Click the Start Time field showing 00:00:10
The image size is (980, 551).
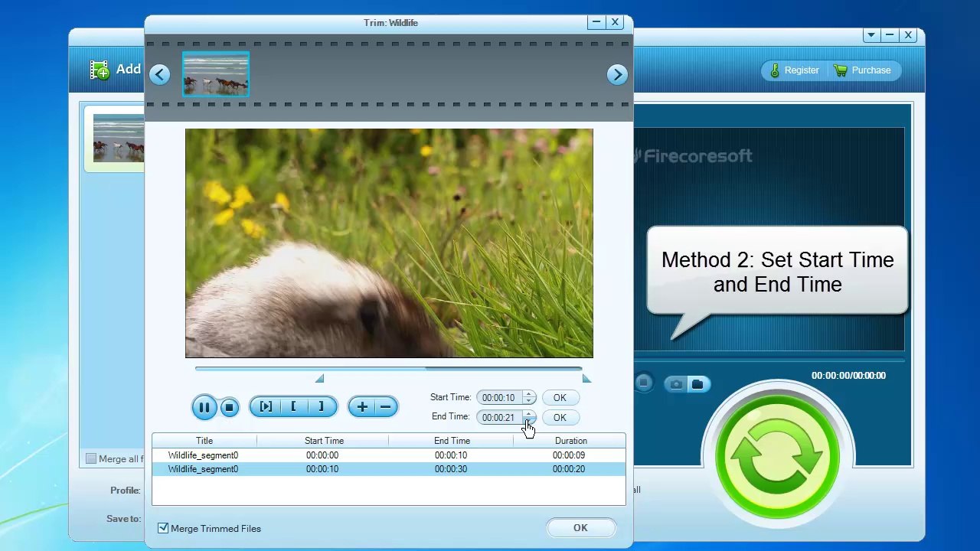499,398
